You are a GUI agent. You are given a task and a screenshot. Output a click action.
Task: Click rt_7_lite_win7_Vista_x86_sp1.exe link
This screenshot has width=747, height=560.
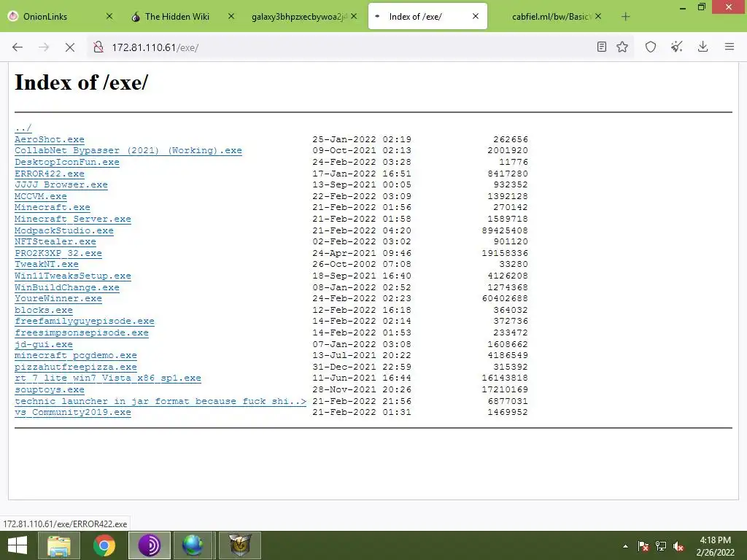pyautogui.click(x=108, y=378)
